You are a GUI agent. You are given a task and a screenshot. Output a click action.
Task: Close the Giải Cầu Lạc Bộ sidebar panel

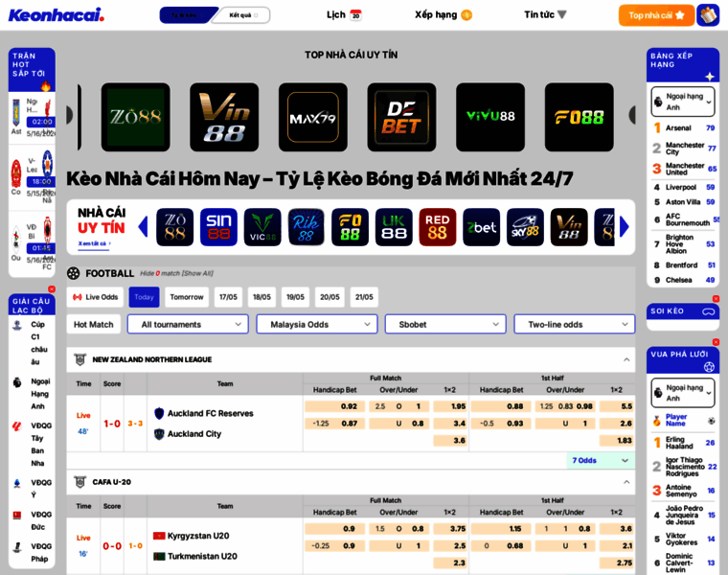52,288
